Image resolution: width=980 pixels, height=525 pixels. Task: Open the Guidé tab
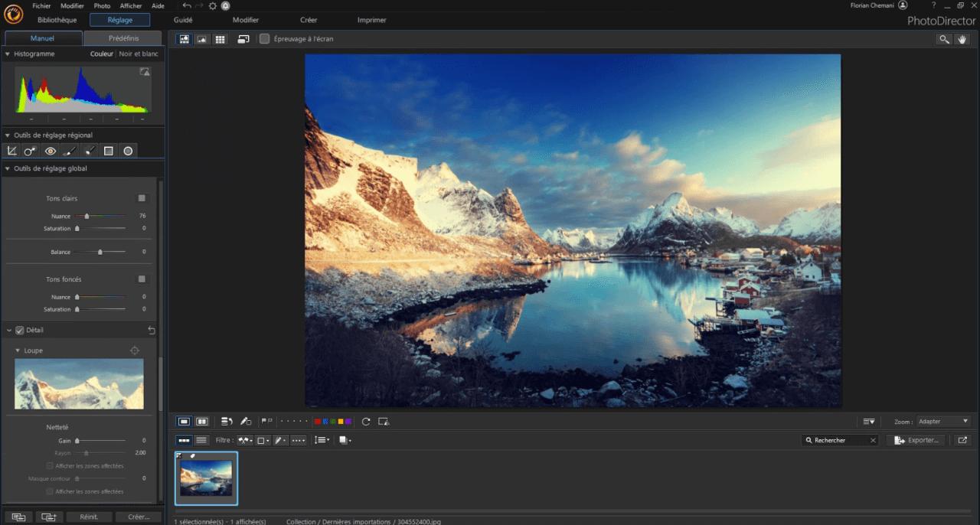click(183, 20)
